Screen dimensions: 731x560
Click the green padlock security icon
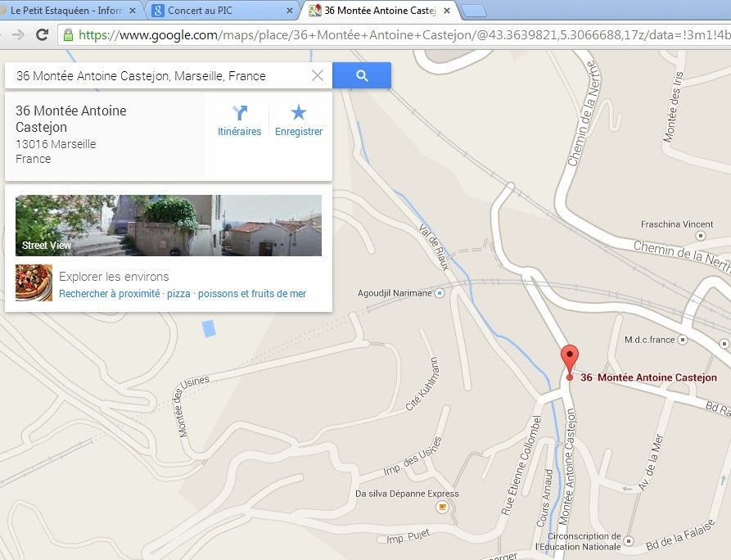(68, 35)
